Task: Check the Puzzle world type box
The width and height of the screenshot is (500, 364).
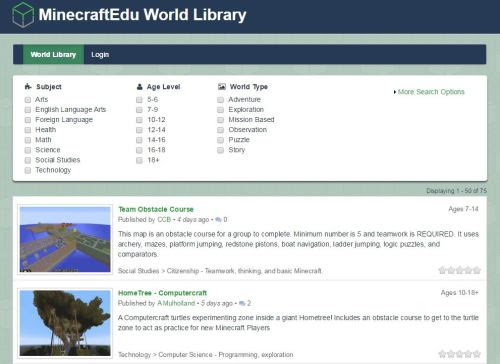Action: (220, 140)
